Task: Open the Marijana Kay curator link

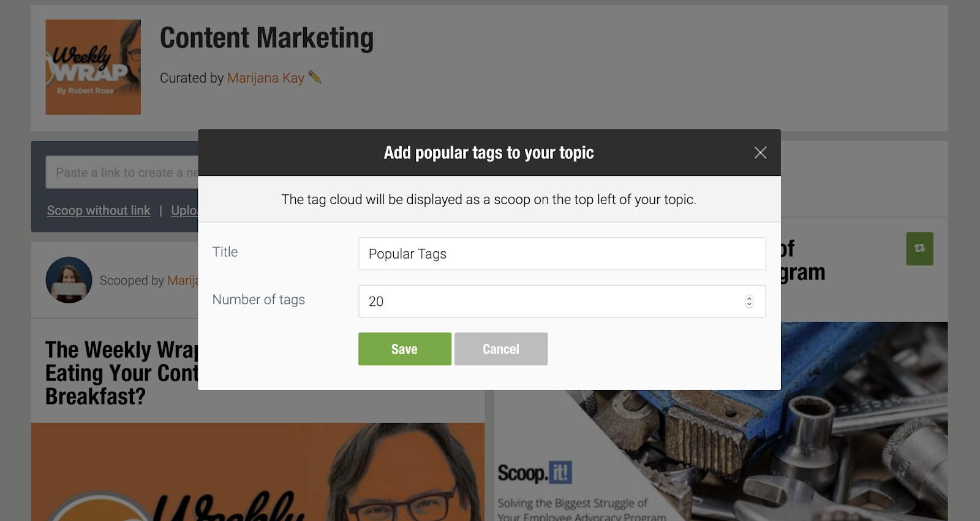Action: click(266, 78)
